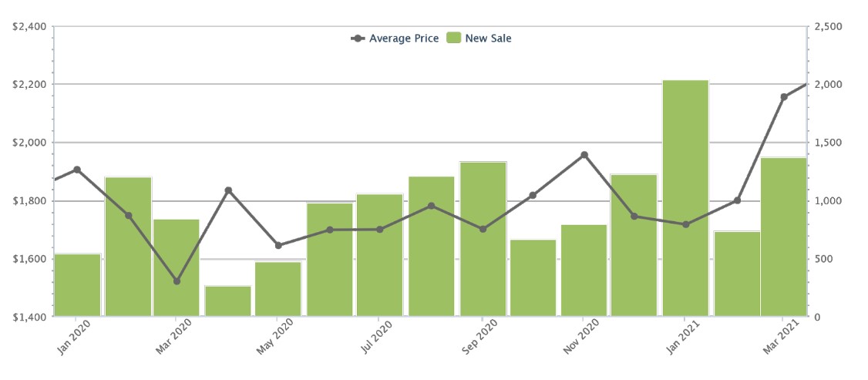
Task: Click the May 2020 Average Price point
Action: [x=278, y=246]
